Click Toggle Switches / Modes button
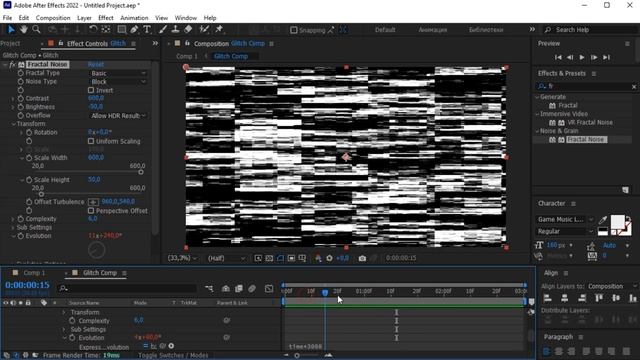The height and width of the screenshot is (360, 640). coord(173,356)
